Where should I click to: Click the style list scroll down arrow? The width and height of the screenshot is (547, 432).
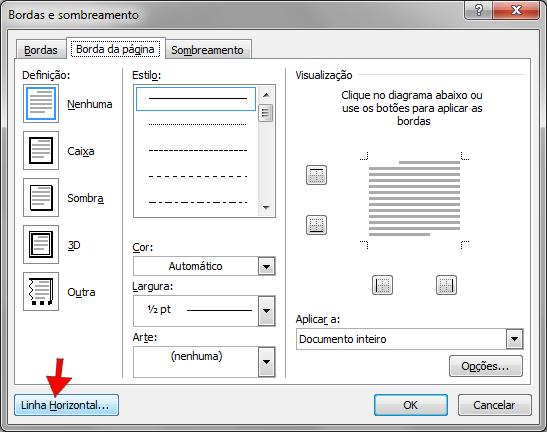point(267,208)
